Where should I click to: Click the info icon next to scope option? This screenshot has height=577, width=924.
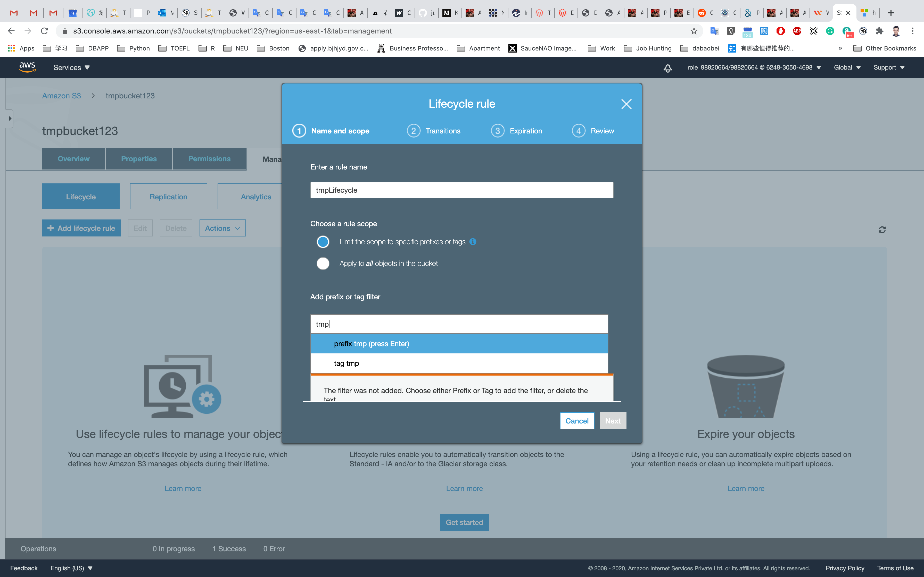473,242
